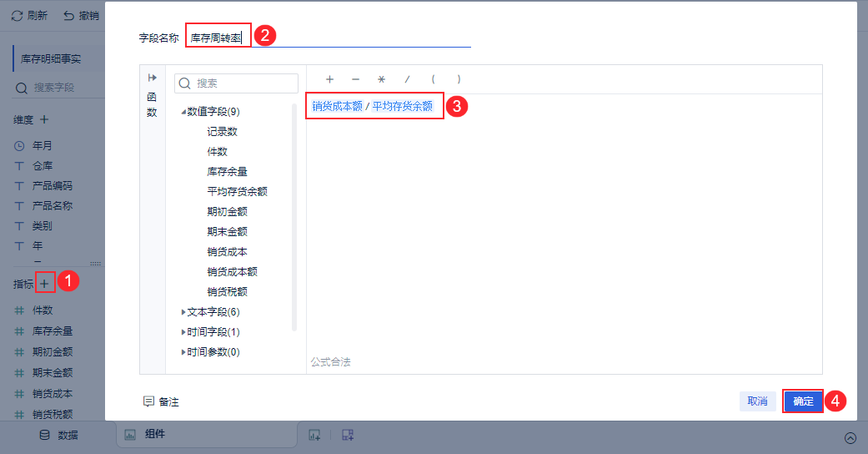Insert the left parenthesis into formula
The image size is (868, 454).
pos(433,79)
